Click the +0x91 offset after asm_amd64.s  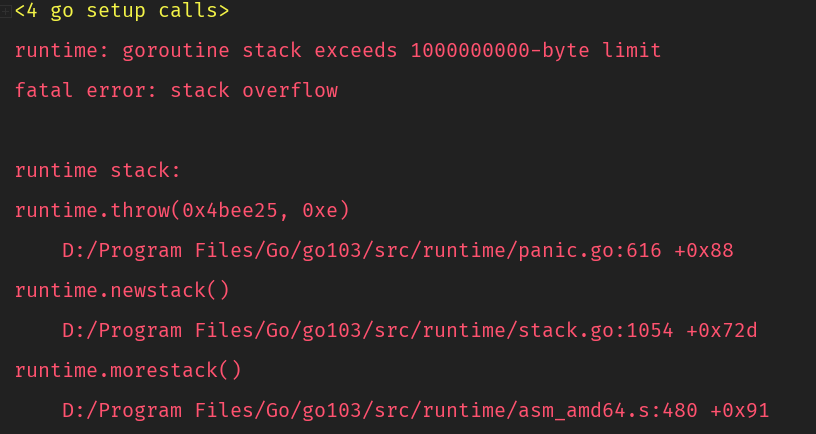point(740,411)
